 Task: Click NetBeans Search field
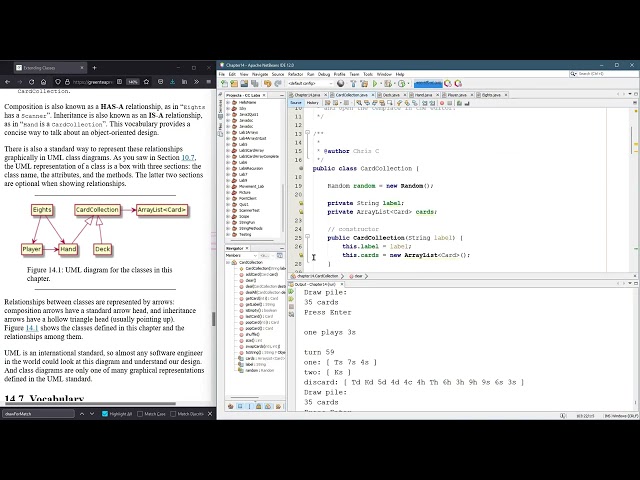click(603, 74)
